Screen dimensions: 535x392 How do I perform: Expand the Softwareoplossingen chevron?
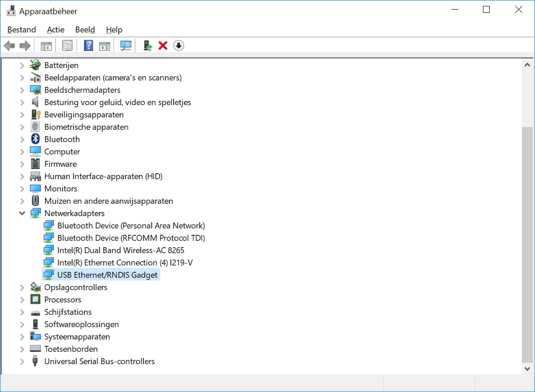(x=22, y=324)
